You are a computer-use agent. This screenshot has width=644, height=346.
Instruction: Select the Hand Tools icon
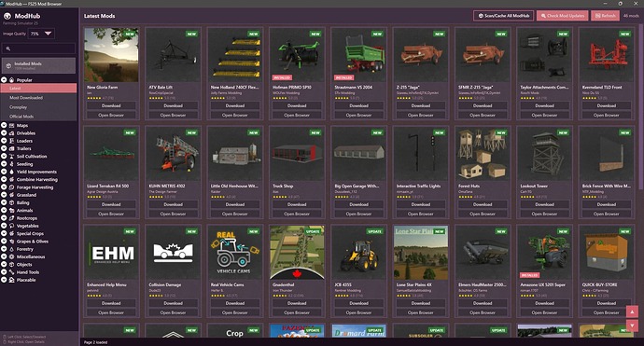11,272
